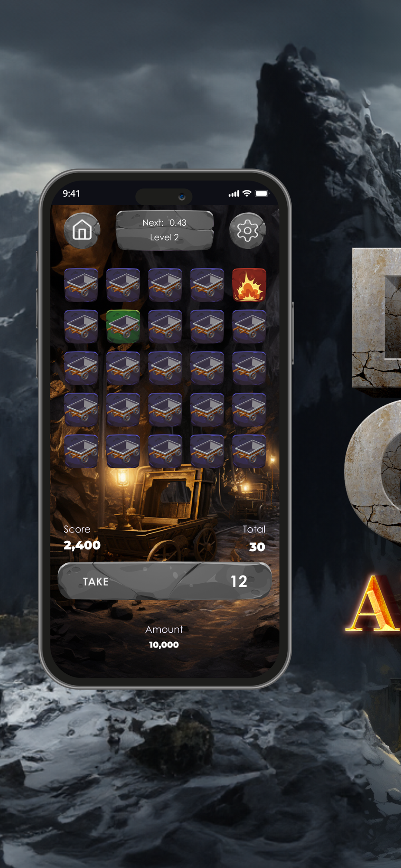Reveal the tile directly below the explosion

point(249,326)
